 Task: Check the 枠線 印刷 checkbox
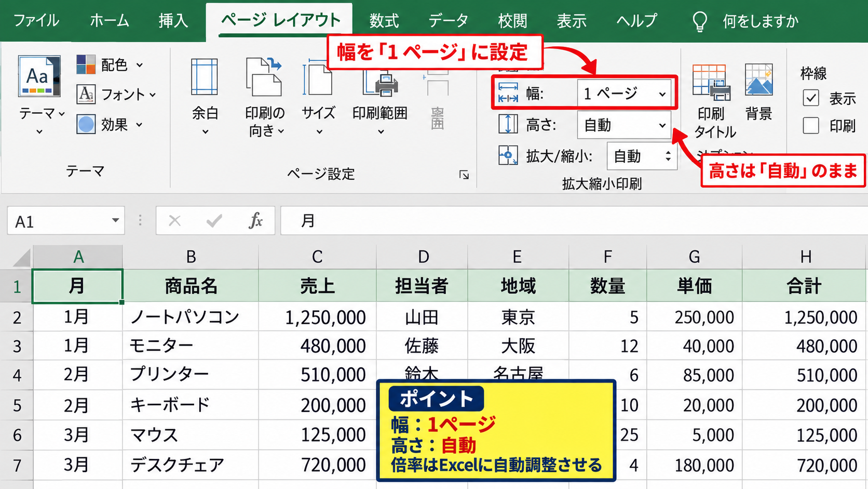(811, 125)
